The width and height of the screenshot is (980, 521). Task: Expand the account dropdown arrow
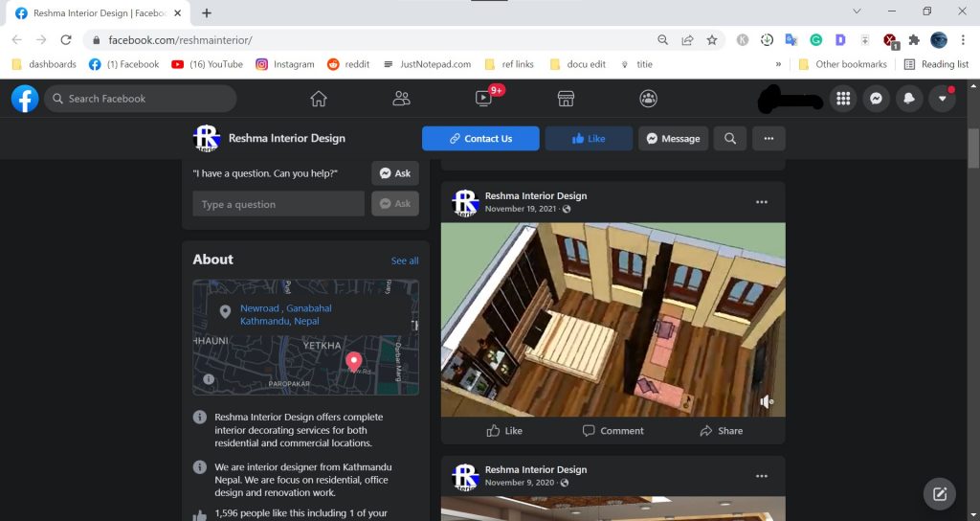(942, 99)
